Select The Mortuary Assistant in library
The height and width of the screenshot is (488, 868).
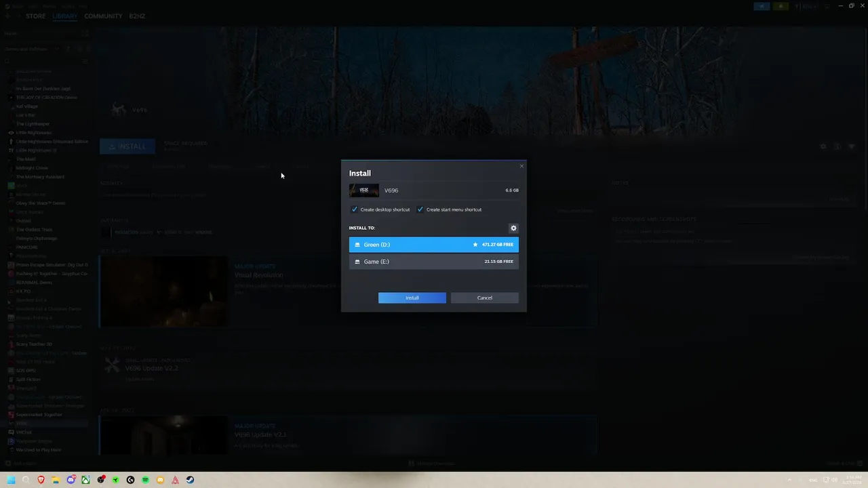[x=40, y=177]
